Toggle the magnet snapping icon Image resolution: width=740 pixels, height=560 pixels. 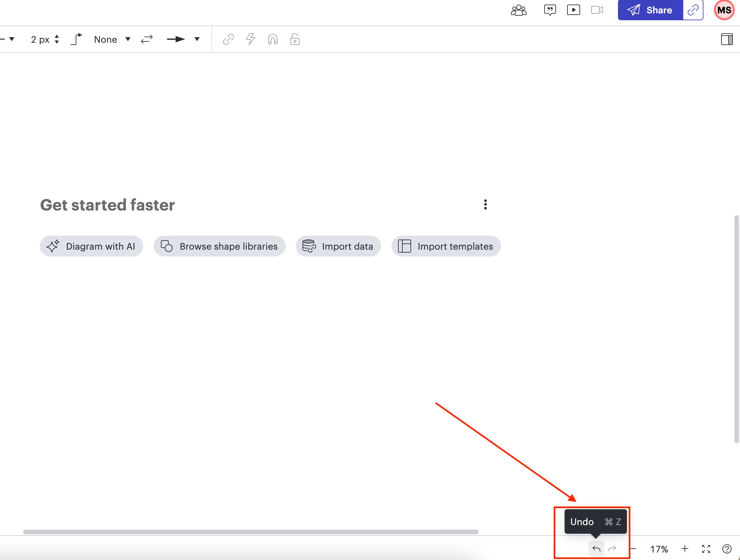[273, 39]
